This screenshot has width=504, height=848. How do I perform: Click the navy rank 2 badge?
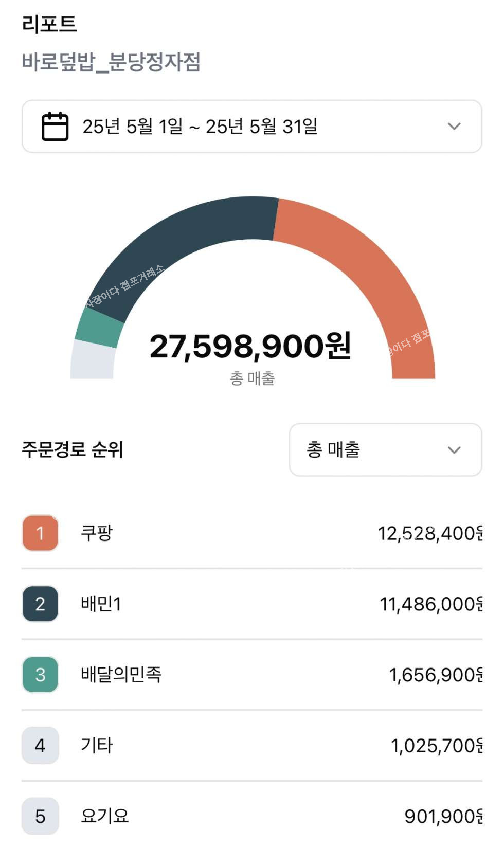[40, 604]
